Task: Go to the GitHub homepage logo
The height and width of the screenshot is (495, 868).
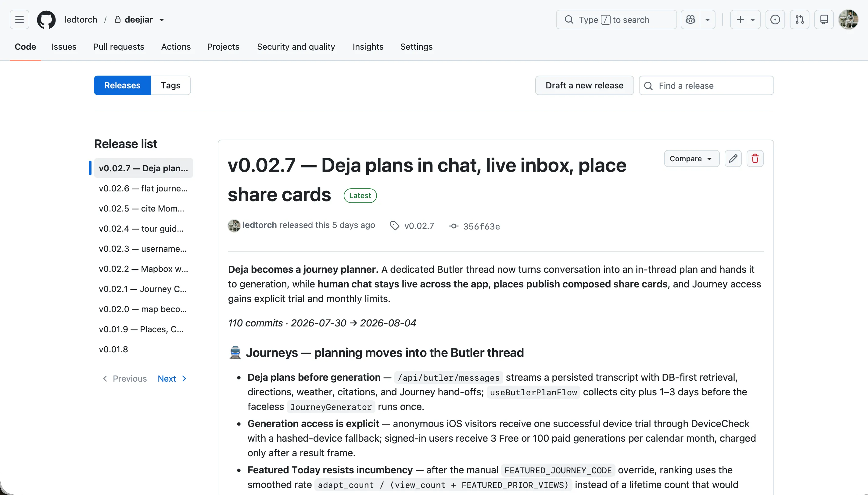Action: [46, 20]
